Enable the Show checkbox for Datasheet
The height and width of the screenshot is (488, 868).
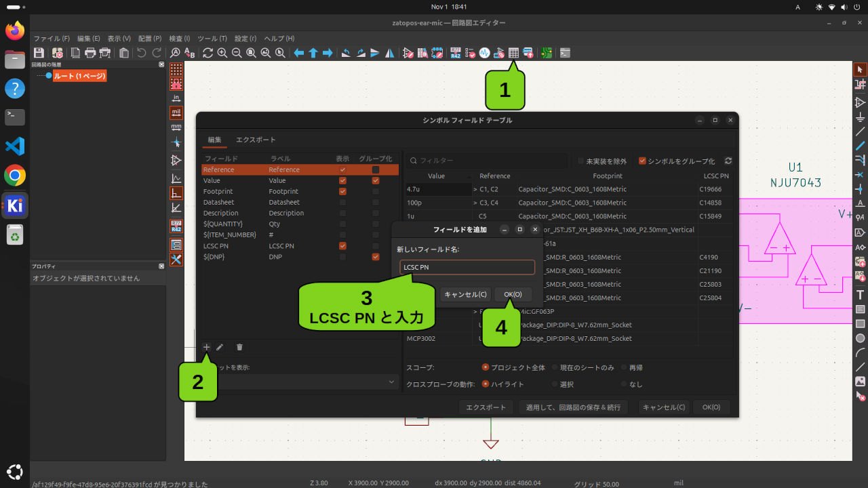[x=342, y=202]
